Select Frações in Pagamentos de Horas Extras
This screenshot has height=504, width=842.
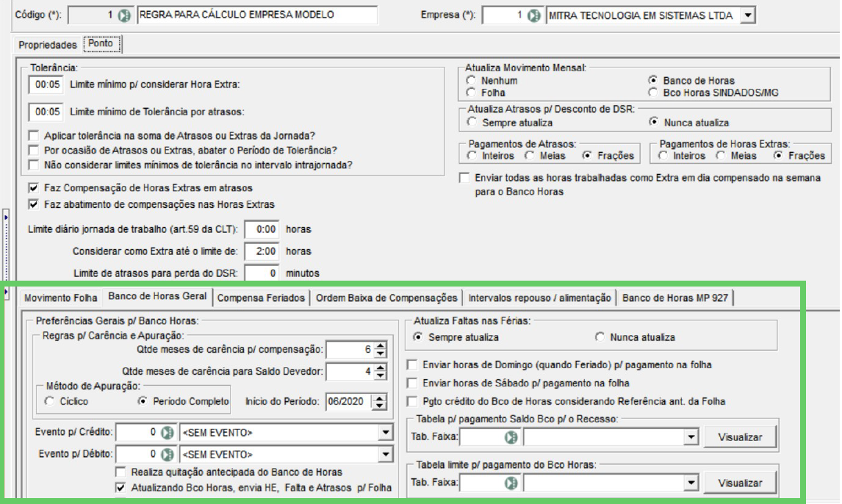click(x=778, y=155)
